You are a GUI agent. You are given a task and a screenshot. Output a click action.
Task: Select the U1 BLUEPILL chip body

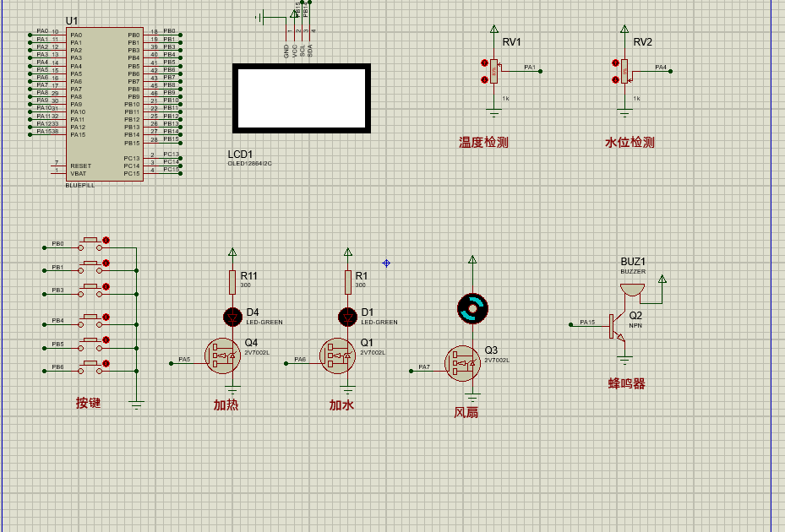click(105, 104)
